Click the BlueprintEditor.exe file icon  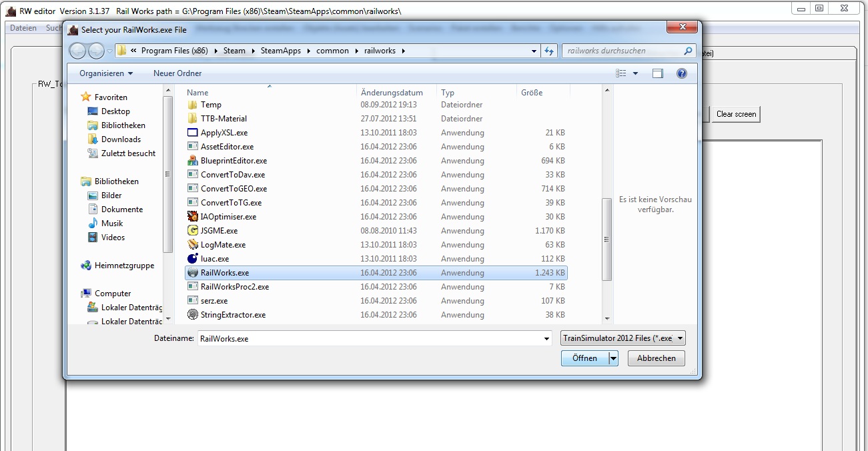pos(193,161)
